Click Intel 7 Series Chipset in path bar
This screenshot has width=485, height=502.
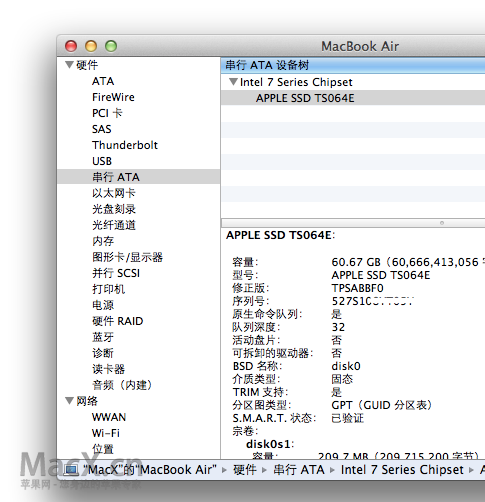402,470
